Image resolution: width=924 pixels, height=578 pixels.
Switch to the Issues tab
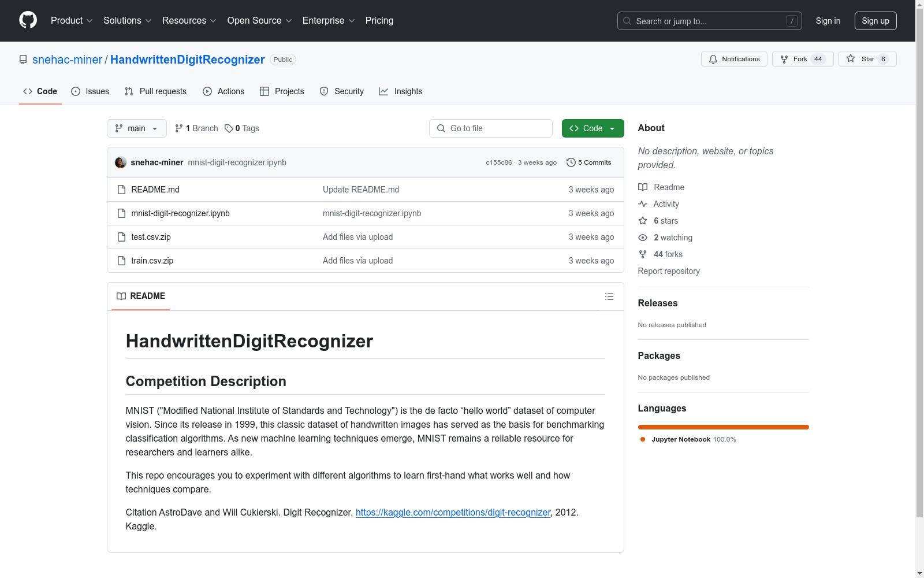point(90,91)
